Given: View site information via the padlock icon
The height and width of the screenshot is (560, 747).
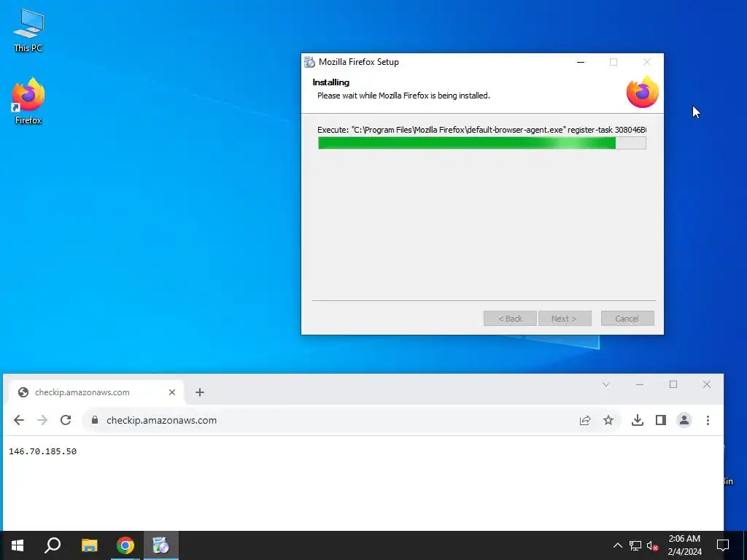Looking at the screenshot, I should 95,420.
